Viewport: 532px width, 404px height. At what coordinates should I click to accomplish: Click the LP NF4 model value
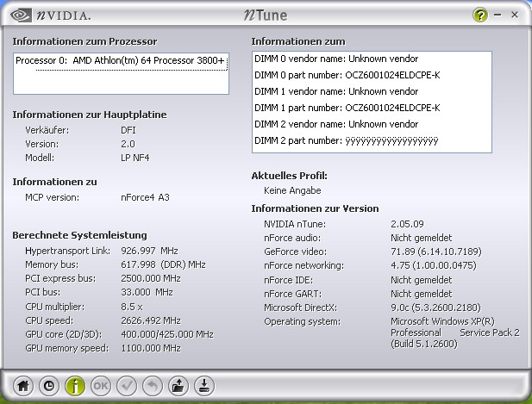pyautogui.click(x=135, y=158)
